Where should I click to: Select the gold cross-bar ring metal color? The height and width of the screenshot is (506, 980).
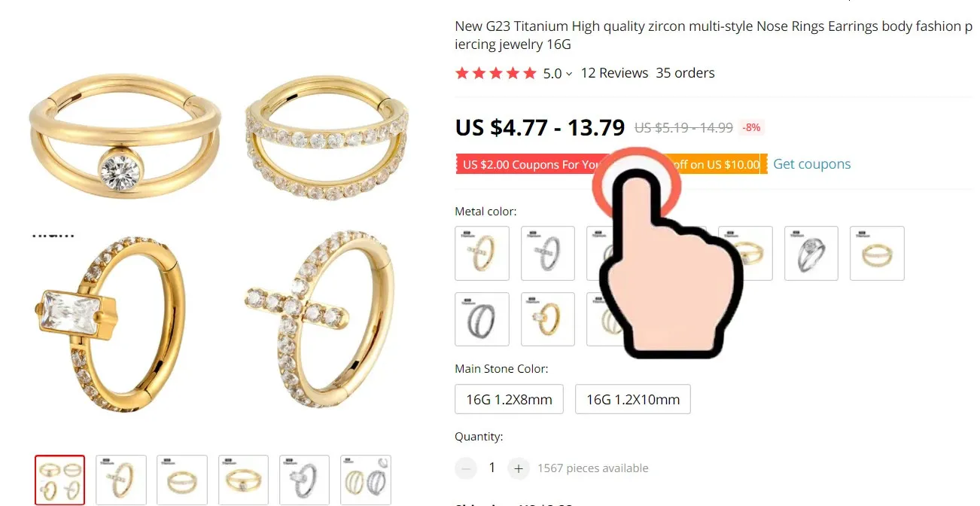[482, 254]
